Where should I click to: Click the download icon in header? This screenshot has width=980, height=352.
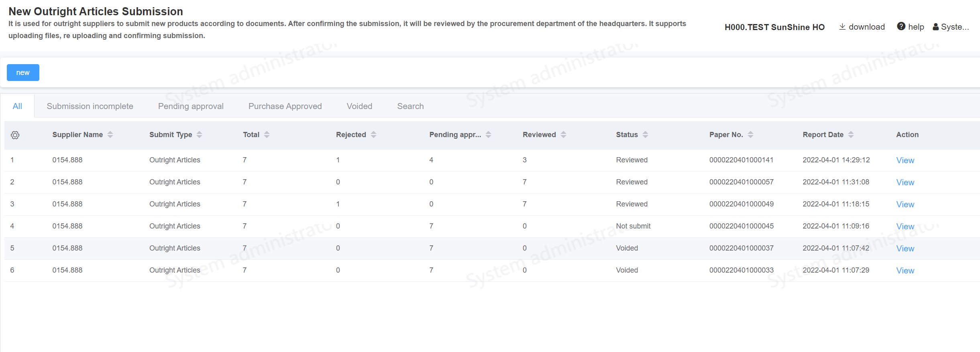coord(842,26)
